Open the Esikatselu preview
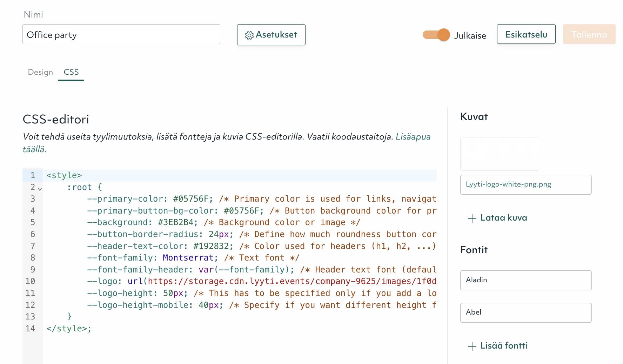Viewport: 623px width, 364px height. [x=526, y=34]
